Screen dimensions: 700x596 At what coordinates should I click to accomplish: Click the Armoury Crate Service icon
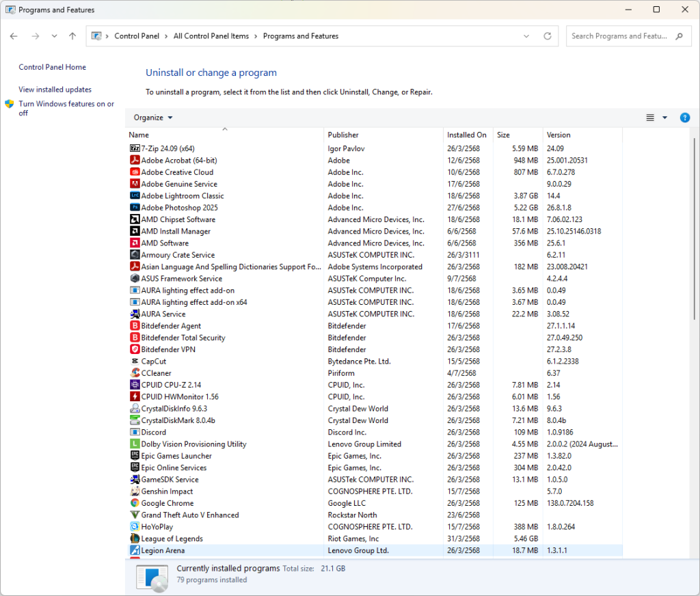point(135,255)
